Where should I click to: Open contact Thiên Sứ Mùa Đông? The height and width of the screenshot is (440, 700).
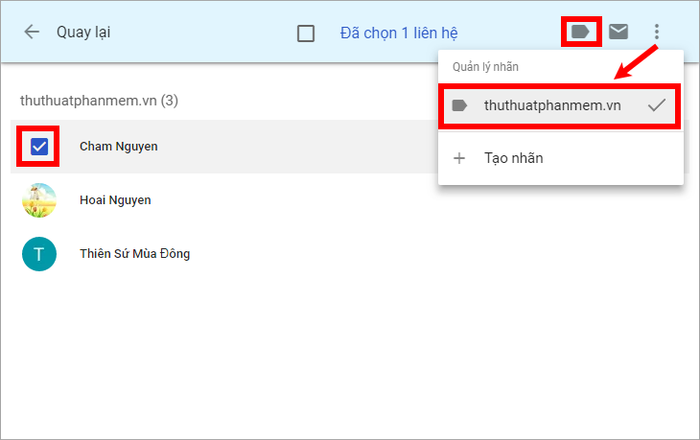(x=135, y=254)
